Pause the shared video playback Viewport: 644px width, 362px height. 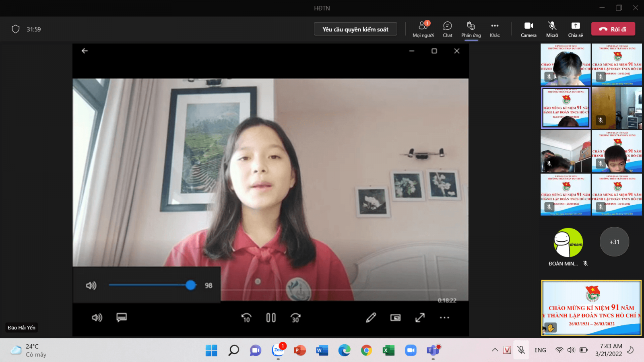pos(271,318)
